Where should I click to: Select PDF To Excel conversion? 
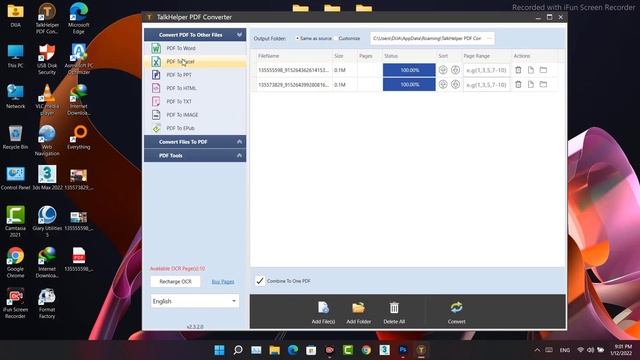195,62
